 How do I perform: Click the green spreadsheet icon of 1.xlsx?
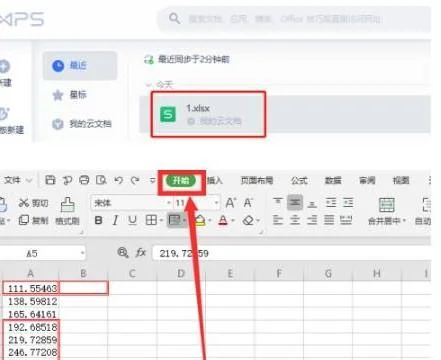point(168,114)
